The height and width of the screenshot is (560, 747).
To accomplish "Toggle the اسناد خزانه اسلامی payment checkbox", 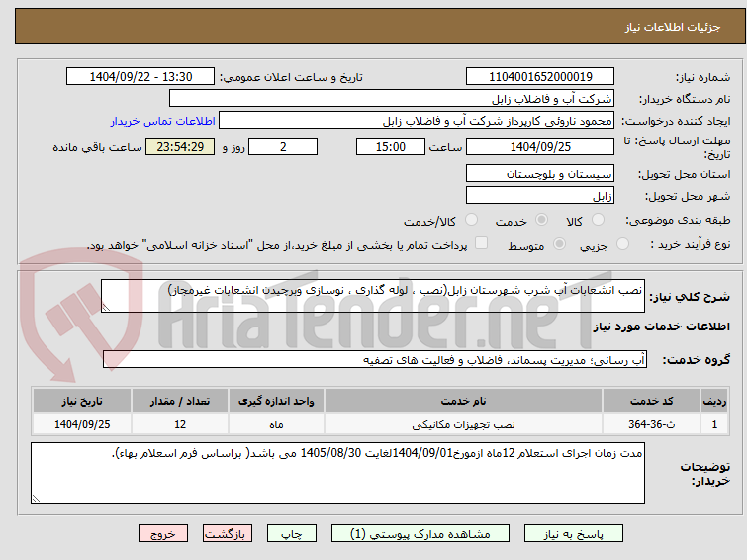I will [481, 243].
